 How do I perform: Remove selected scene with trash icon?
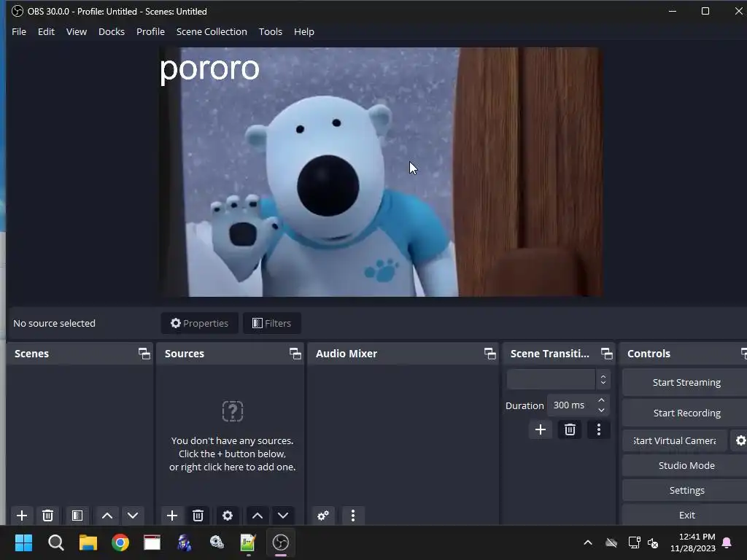pos(47,516)
